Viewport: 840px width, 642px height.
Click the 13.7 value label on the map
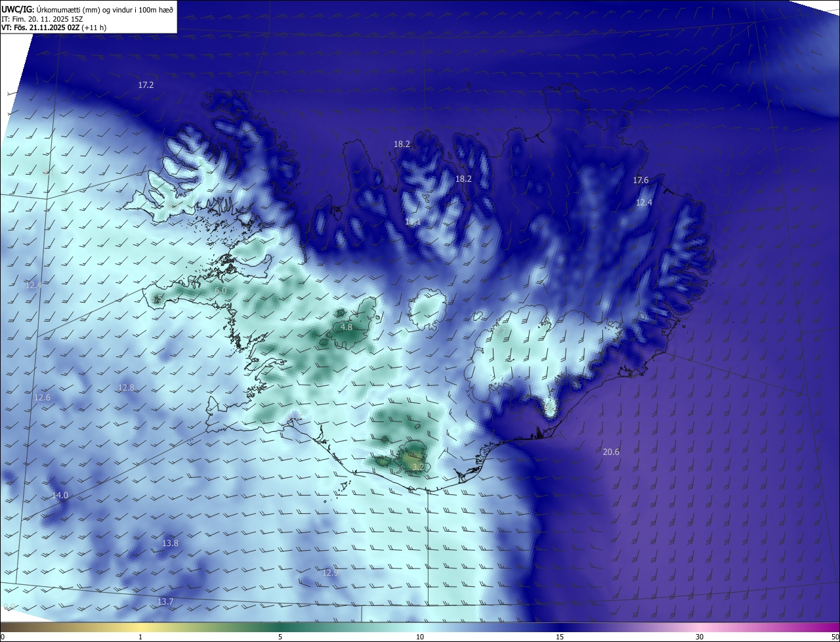[x=165, y=601]
